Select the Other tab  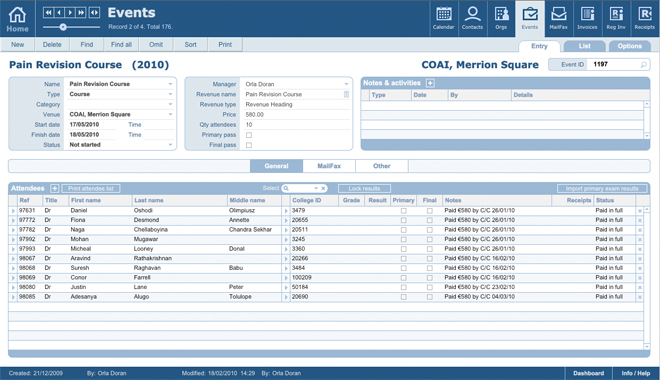coord(381,166)
